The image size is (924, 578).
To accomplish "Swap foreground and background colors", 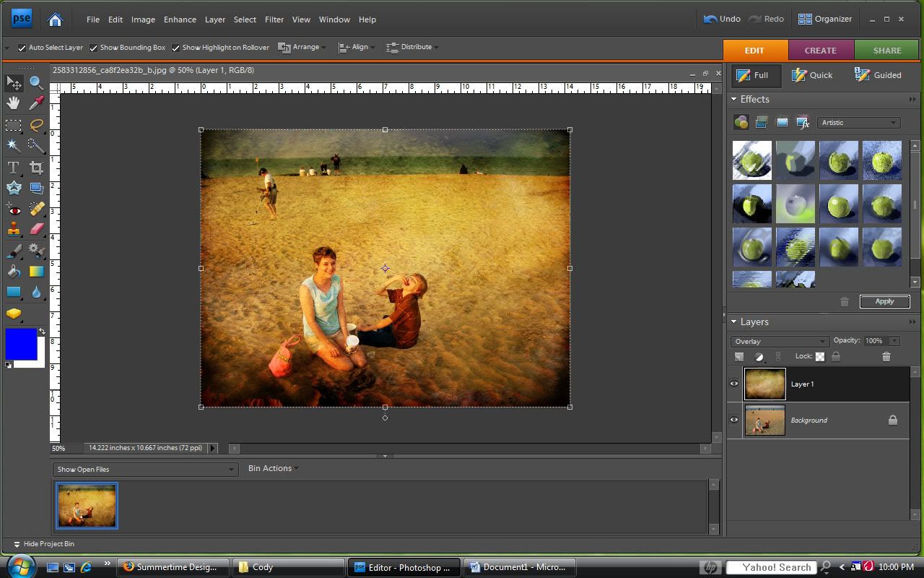I will [x=42, y=332].
